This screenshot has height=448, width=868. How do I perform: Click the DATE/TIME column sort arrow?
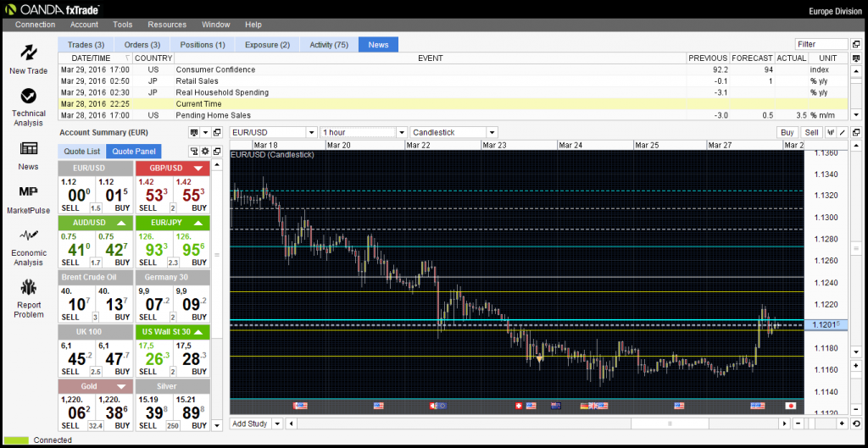pyautogui.click(x=128, y=58)
